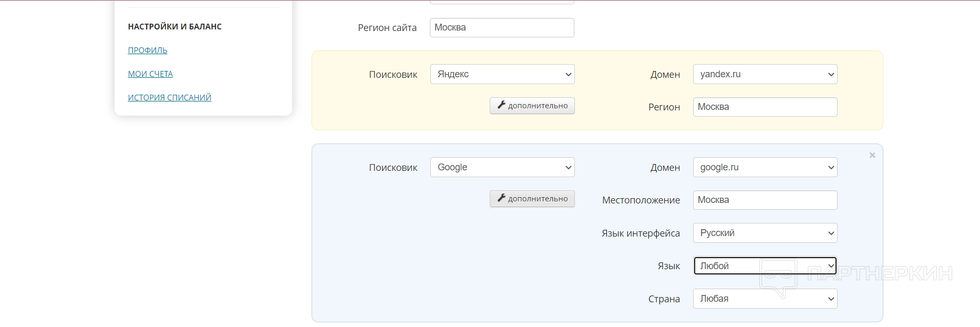This screenshot has height=327, width=980.
Task: Click the Яндекс block 'Домен' label
Action: pos(665,75)
